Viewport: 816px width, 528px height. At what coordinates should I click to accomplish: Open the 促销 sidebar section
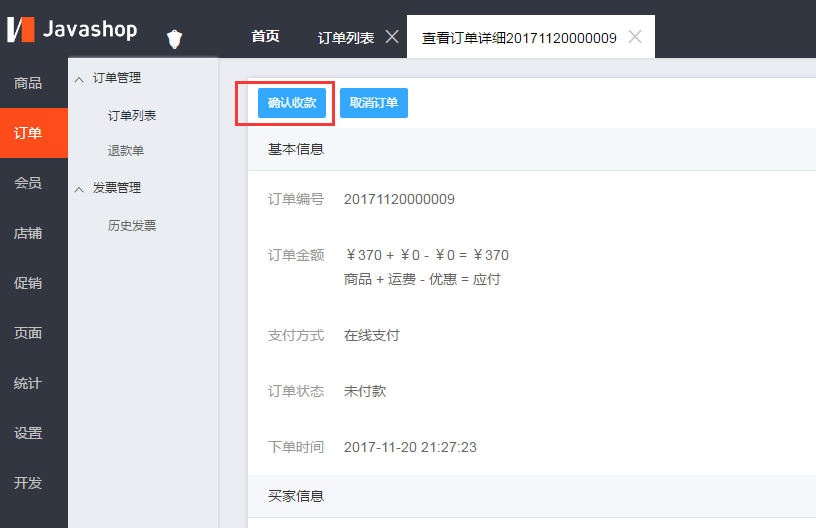tap(34, 283)
